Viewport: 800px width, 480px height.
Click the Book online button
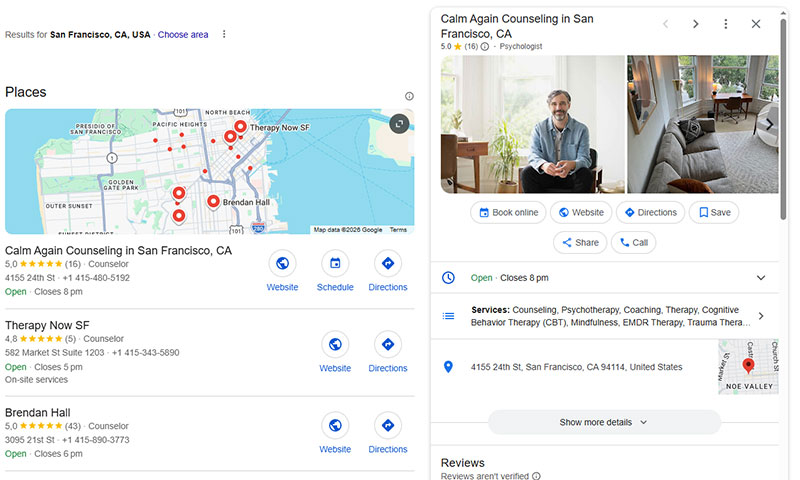(x=508, y=212)
